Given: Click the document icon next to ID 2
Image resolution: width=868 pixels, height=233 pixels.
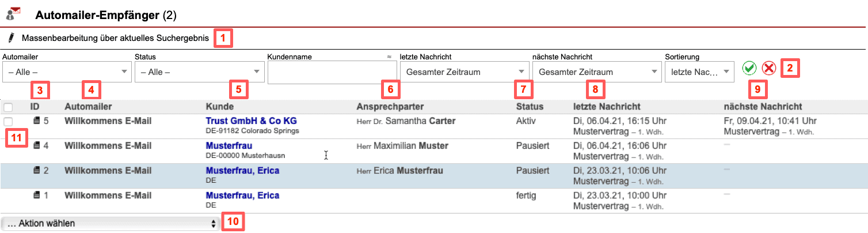Looking at the screenshot, I should point(37,170).
